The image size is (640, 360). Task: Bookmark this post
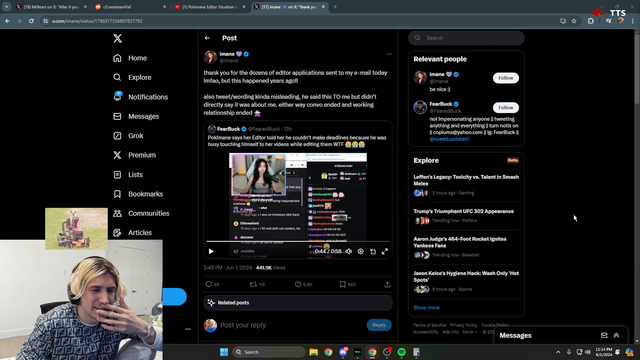(x=342, y=284)
